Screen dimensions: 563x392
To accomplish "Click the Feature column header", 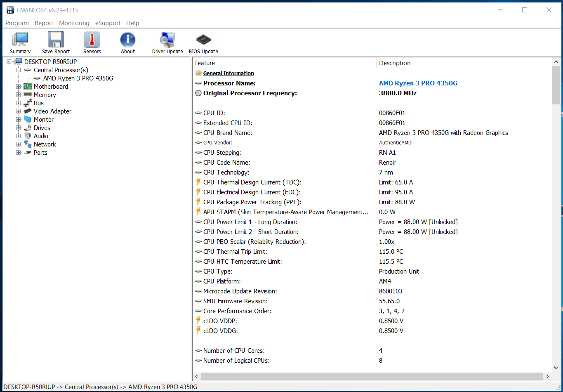I will click(285, 63).
